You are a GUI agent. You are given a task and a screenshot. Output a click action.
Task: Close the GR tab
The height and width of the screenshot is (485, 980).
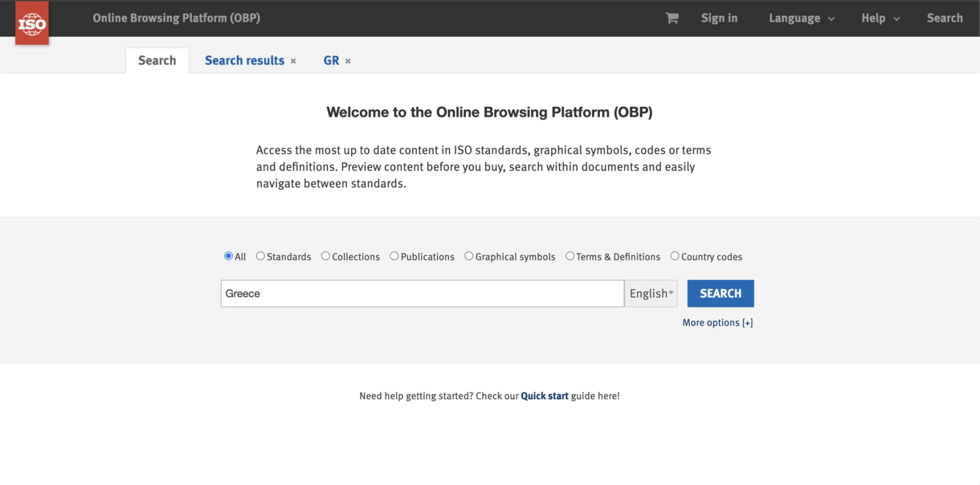point(348,61)
